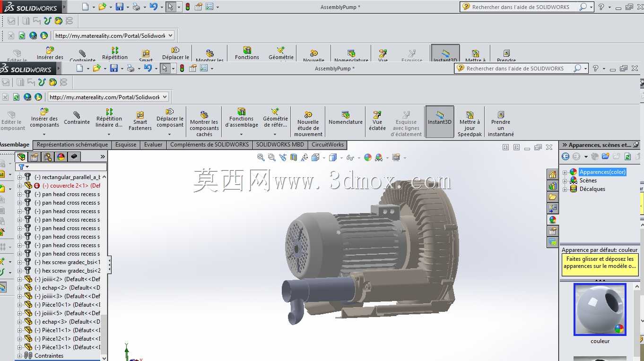Click Print icon in front window toolbar

pos(131,69)
